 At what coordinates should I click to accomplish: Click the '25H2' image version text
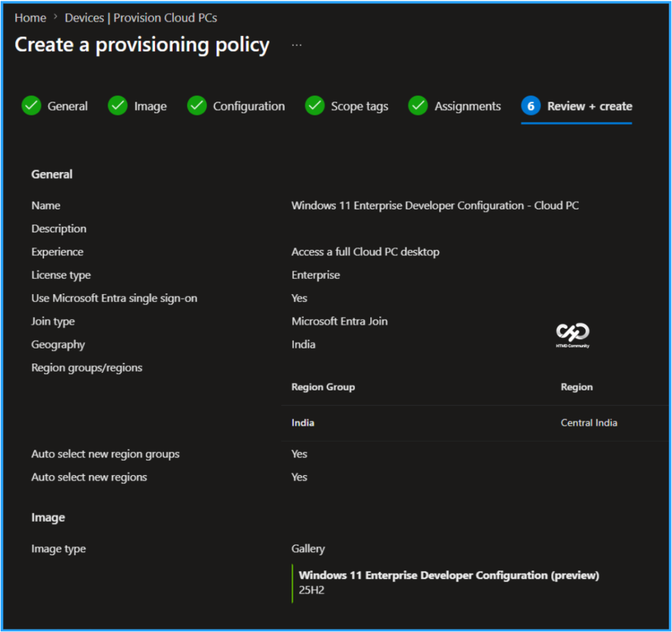(x=311, y=591)
